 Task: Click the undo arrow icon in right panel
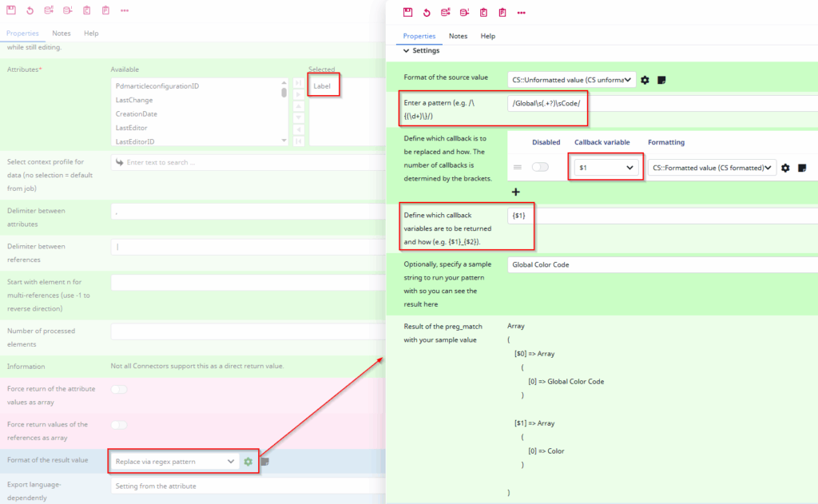[x=426, y=12]
